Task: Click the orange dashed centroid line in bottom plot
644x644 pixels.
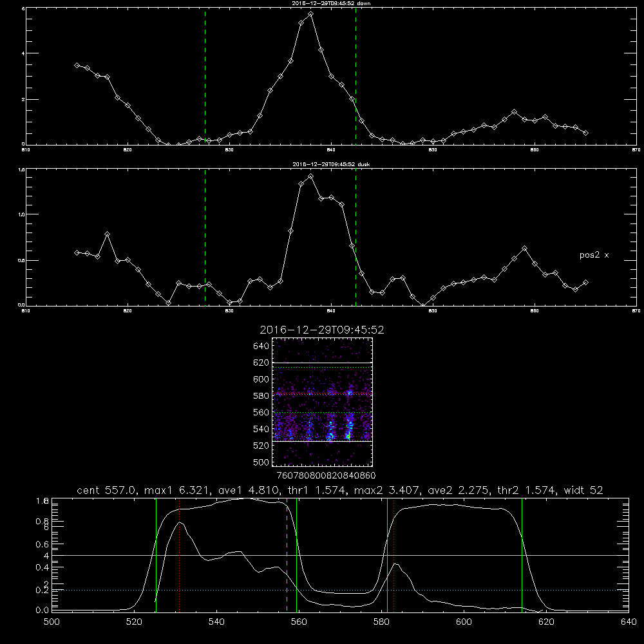Action: [x=287, y=554]
